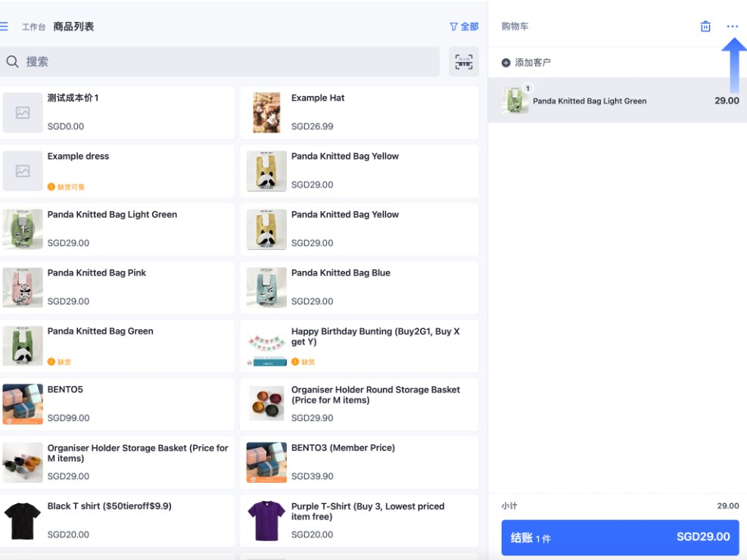The image size is (747, 560).
Task: Click the magnifier search icon
Action: tap(12, 61)
